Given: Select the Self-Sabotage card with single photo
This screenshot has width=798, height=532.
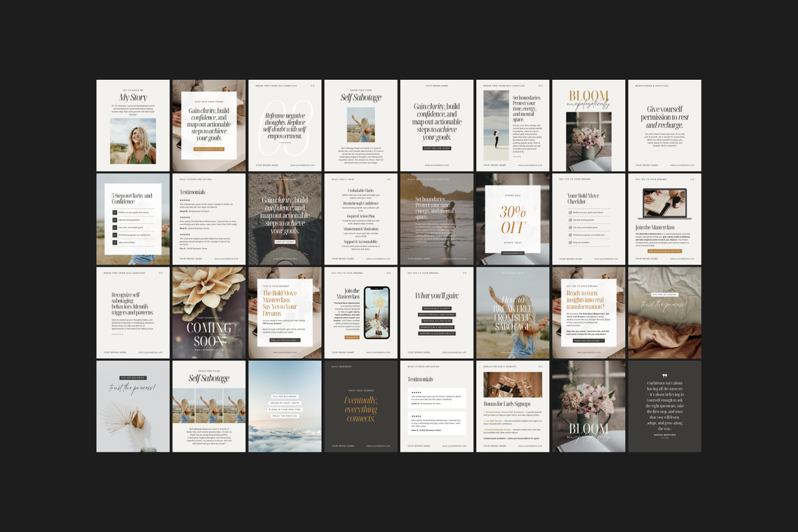Looking at the screenshot, I should pos(360,126).
